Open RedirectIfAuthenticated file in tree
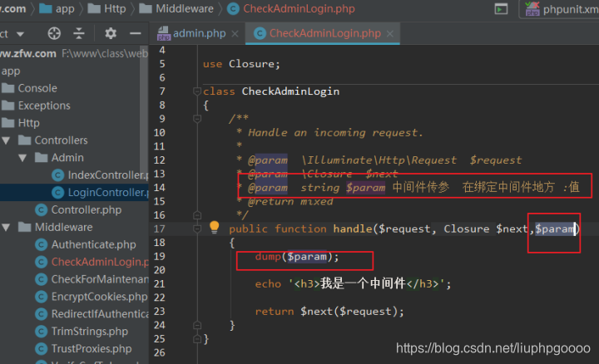 click(92, 313)
